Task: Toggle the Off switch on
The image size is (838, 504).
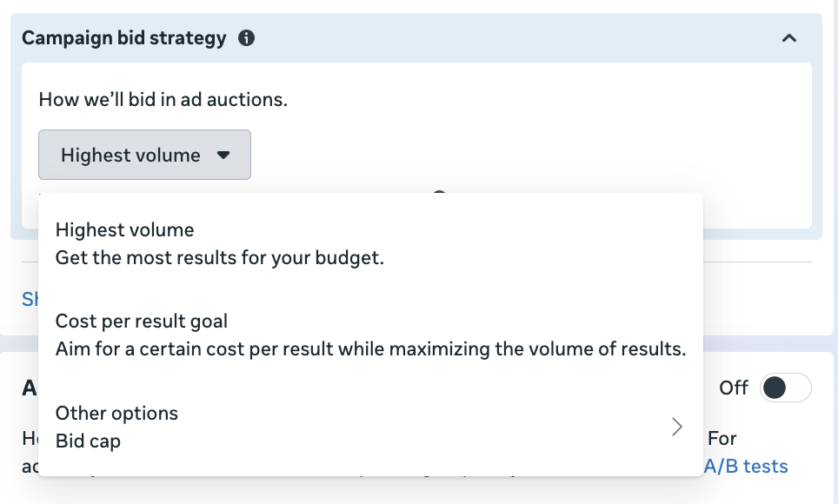Action: point(785,388)
